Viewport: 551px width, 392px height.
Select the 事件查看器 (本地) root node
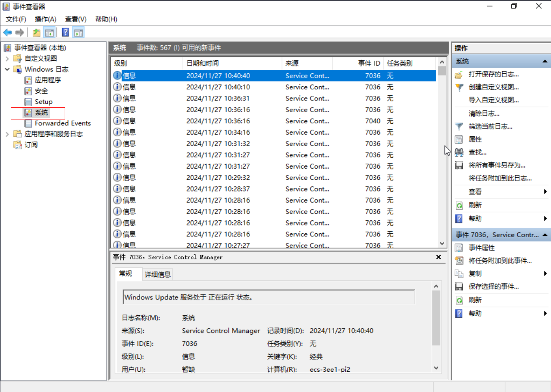(40, 47)
